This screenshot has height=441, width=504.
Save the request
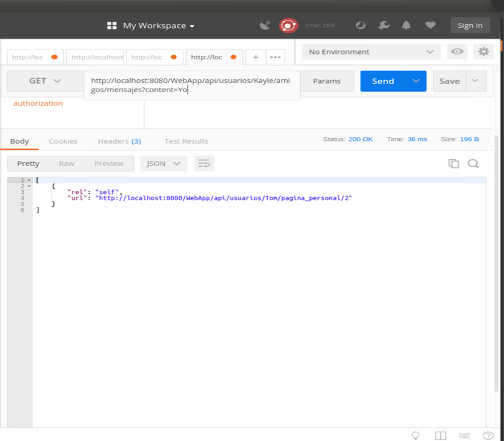tap(449, 81)
